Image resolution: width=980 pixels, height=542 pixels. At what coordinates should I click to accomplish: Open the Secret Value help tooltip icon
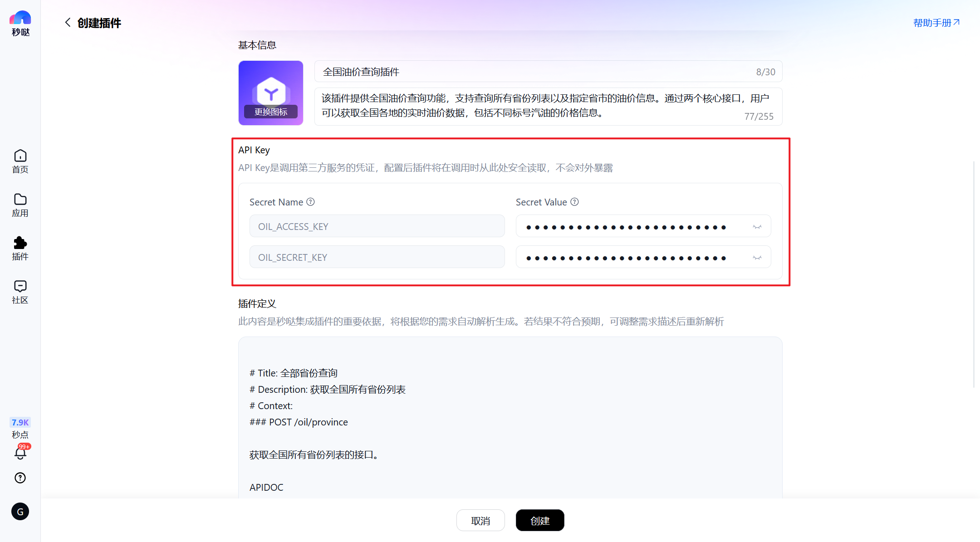(575, 202)
